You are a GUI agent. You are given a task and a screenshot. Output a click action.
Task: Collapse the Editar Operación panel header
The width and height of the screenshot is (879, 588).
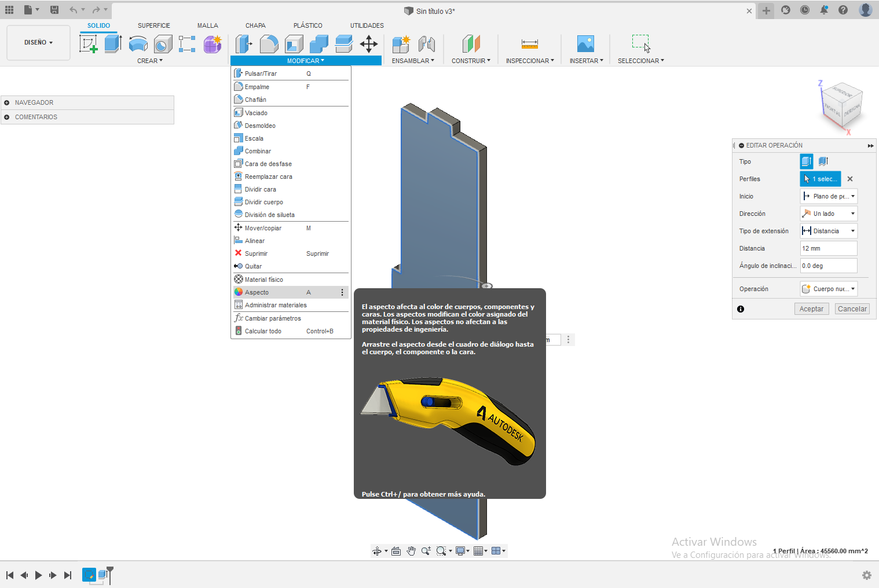[741, 145]
